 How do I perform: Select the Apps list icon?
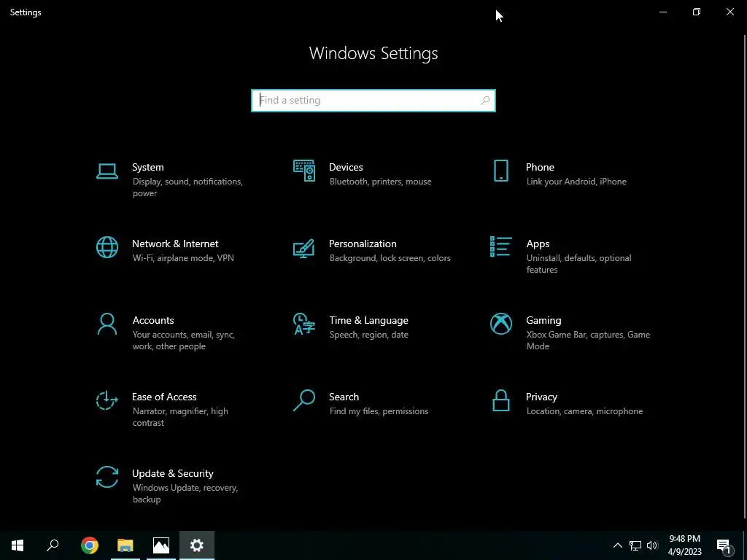click(500, 246)
